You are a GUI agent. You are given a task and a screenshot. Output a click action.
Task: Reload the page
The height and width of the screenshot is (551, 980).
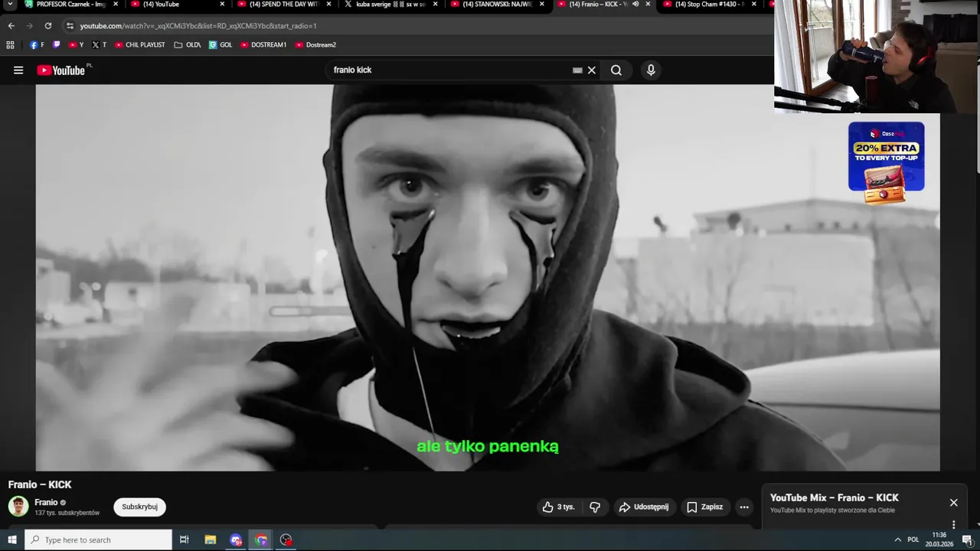(48, 25)
